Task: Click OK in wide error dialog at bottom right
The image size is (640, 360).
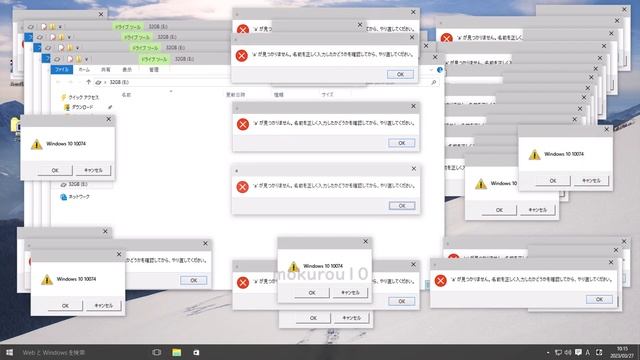Action: click(x=599, y=299)
